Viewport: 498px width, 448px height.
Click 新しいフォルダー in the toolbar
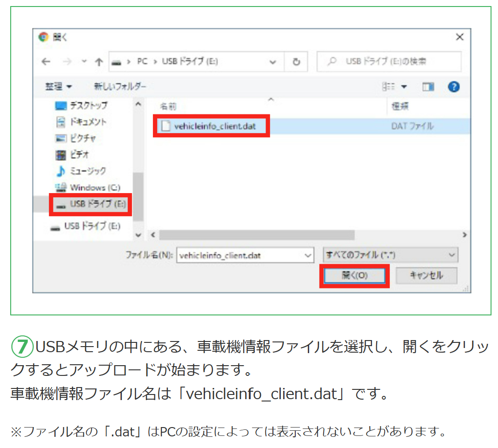pyautogui.click(x=120, y=87)
